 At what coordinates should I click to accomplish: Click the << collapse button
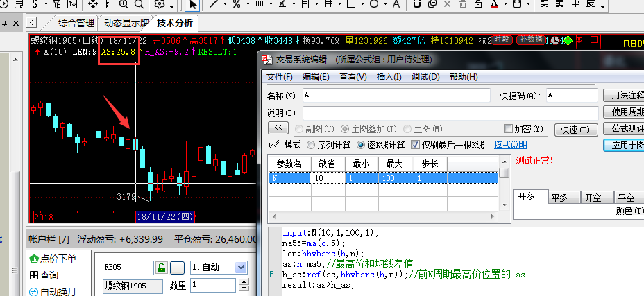click(278, 128)
